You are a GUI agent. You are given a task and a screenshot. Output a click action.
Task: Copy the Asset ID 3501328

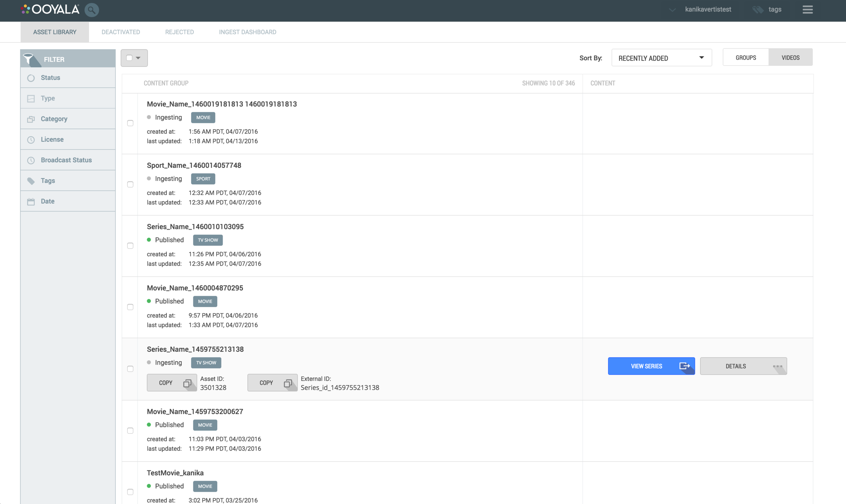[x=172, y=383]
